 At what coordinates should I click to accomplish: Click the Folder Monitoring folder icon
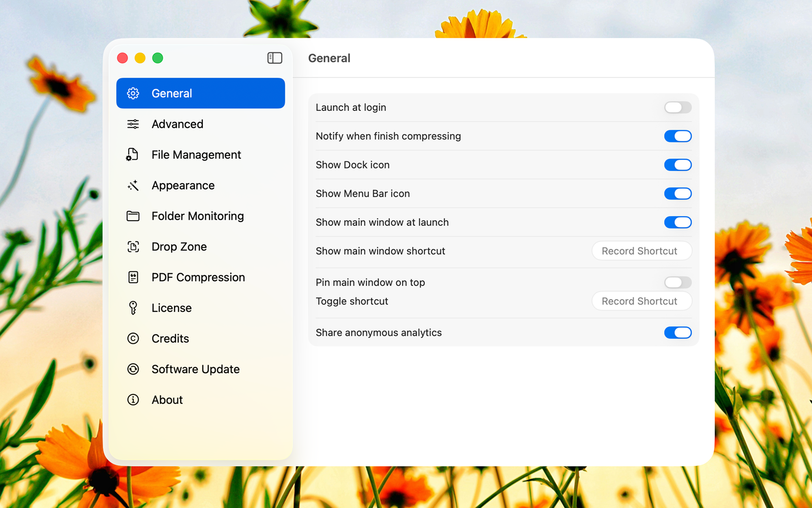click(x=133, y=216)
